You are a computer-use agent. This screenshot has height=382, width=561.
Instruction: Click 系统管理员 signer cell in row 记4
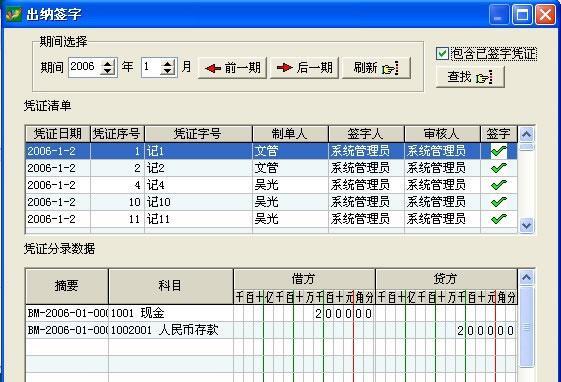coord(366,185)
